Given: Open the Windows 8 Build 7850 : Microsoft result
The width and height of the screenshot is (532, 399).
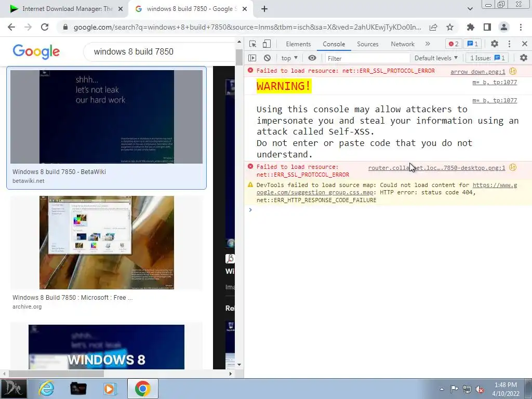Looking at the screenshot, I should pos(73,298).
